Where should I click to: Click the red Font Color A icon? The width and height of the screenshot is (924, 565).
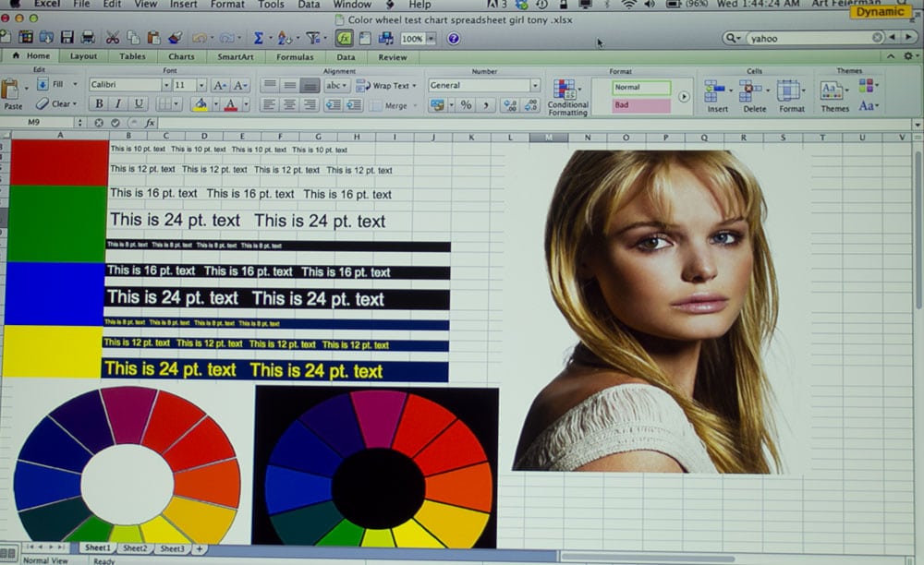230,104
